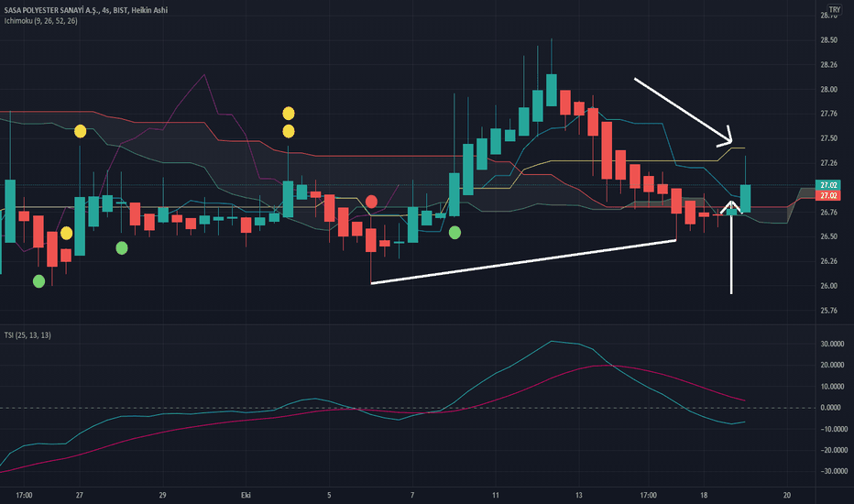The width and height of the screenshot is (854, 504).
Task: Click the 13 date label on time axis
Action: 578,495
